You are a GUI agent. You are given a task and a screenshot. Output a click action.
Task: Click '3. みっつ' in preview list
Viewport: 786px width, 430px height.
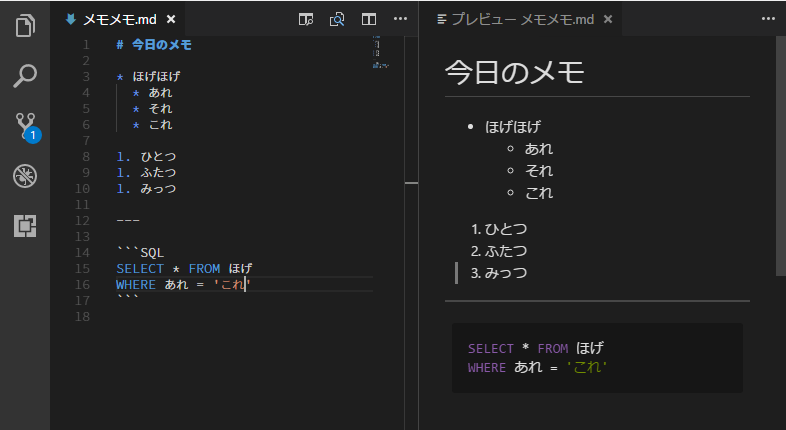pos(499,273)
